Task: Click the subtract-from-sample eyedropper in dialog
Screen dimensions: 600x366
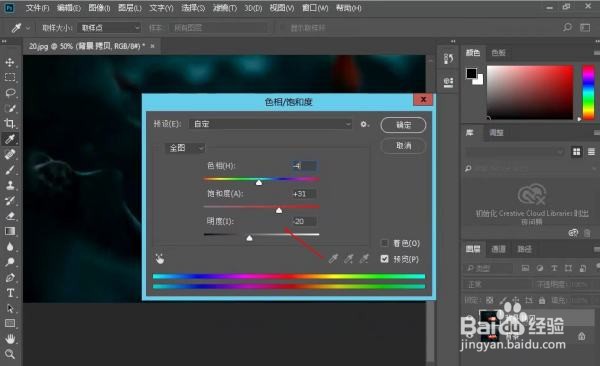Action: click(364, 259)
